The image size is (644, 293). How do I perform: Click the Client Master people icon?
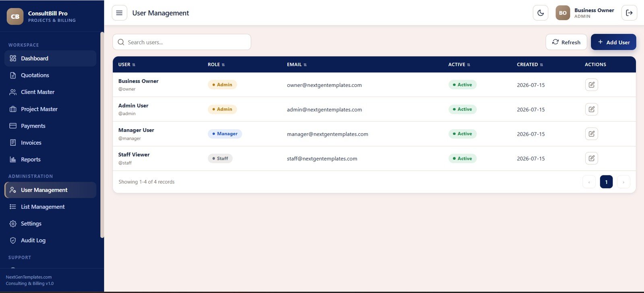(x=13, y=92)
